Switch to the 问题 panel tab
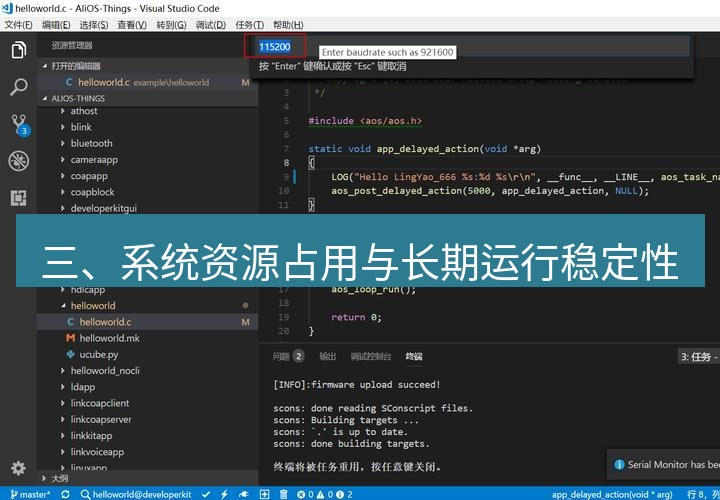This screenshot has height=500, width=720. (287, 356)
